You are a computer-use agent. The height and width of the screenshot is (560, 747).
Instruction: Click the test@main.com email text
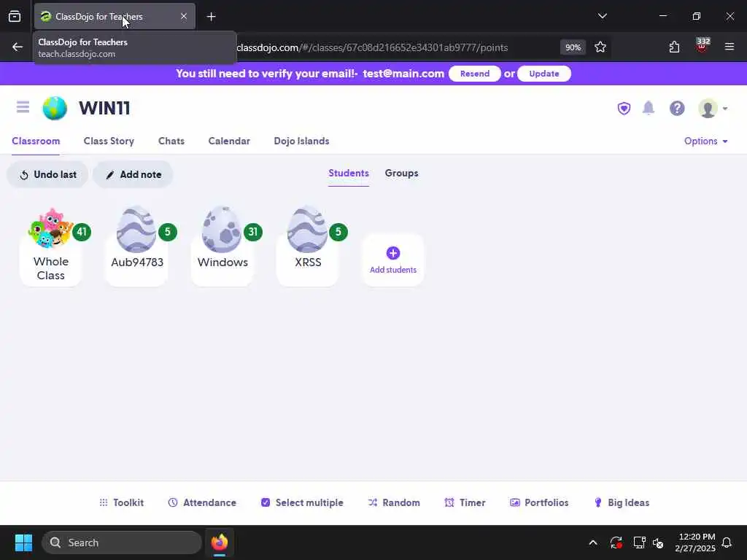pyautogui.click(x=403, y=74)
